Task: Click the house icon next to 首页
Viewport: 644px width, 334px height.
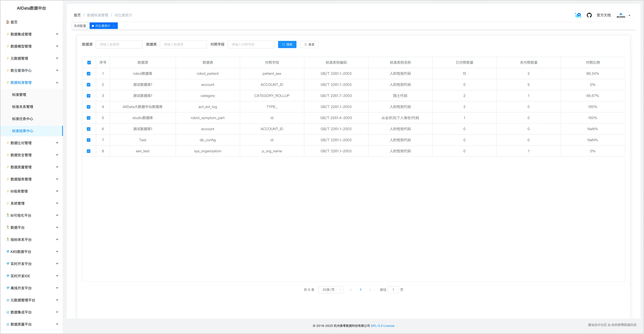Action: click(8, 22)
